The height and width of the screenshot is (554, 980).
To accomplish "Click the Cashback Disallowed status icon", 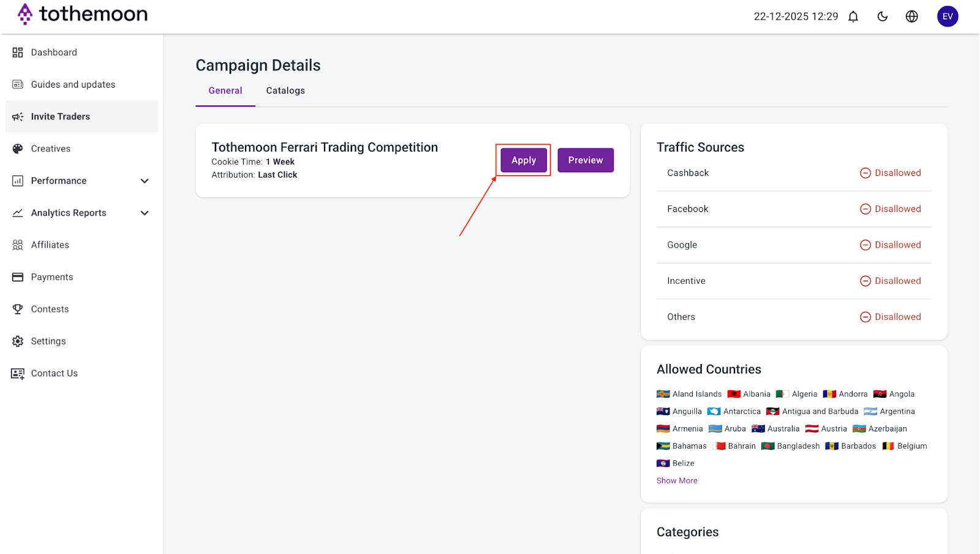I will pyautogui.click(x=865, y=173).
